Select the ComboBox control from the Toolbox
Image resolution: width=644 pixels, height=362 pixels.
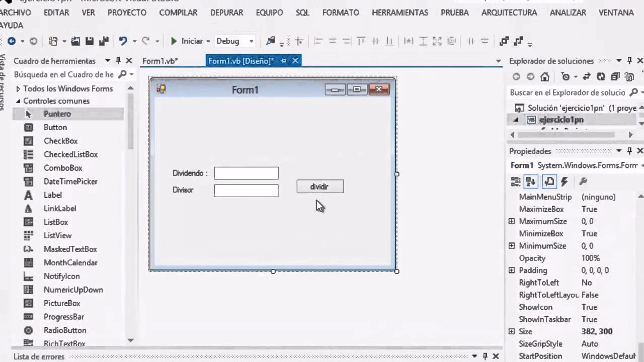[x=63, y=168]
